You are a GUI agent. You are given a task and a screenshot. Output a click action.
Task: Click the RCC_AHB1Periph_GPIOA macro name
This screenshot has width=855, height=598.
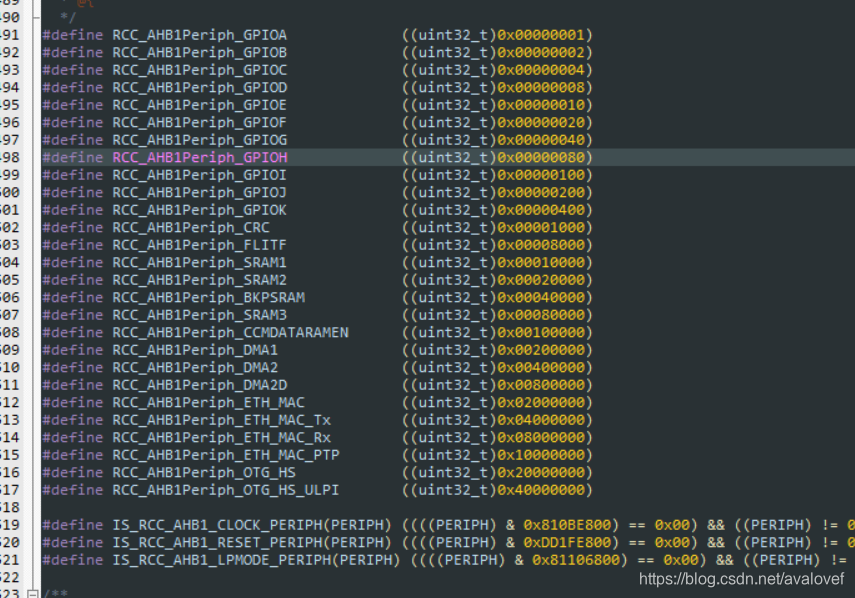coord(200,35)
